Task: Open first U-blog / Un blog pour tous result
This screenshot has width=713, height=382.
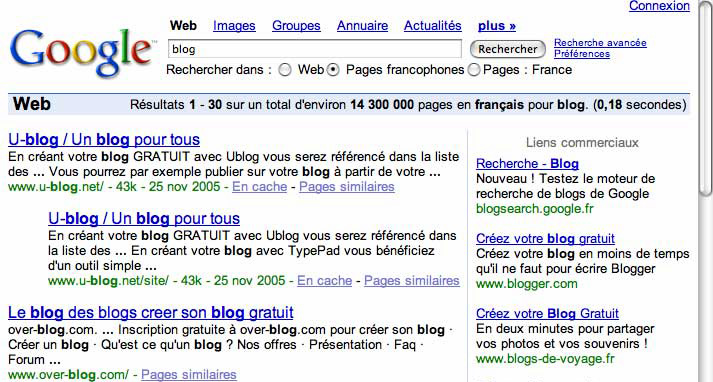Action: pyautogui.click(x=104, y=140)
